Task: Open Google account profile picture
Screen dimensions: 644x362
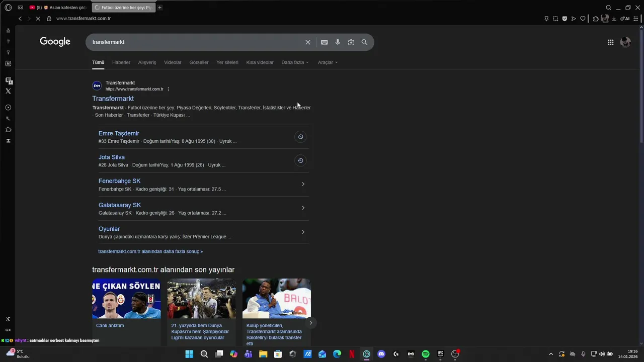Action: (625, 42)
